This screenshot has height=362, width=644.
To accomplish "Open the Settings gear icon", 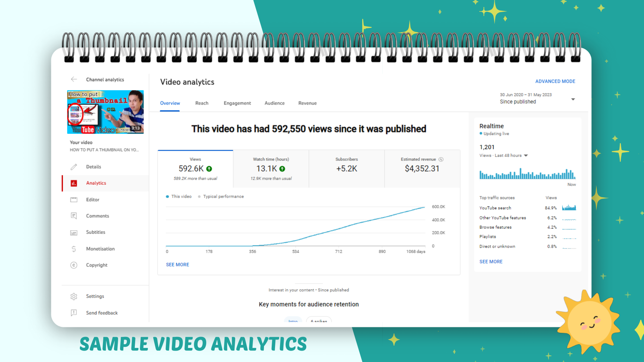I will (x=74, y=297).
